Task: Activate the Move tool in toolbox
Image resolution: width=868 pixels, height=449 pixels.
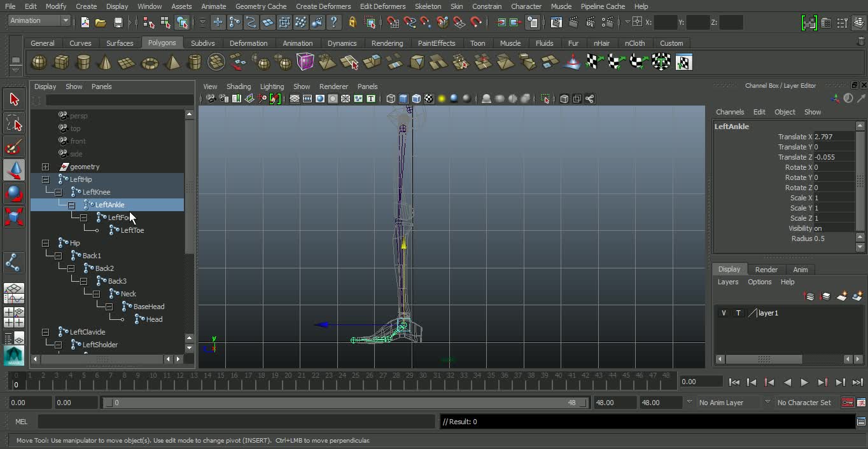Action: 14,170
